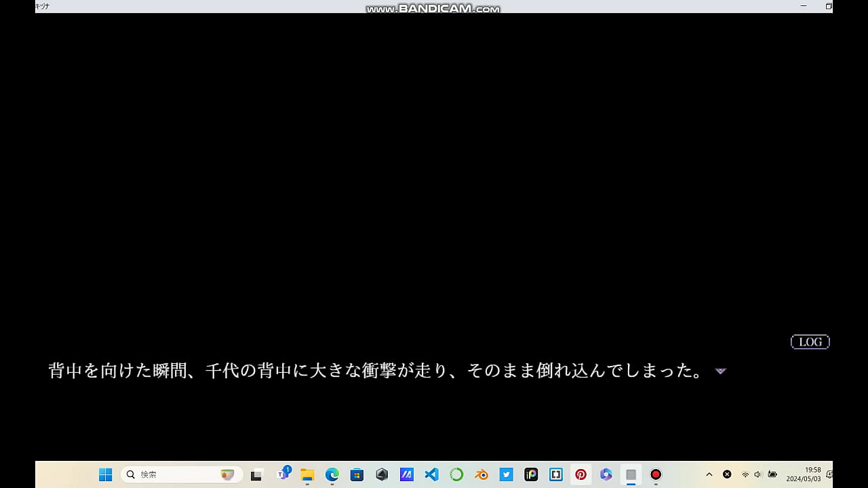868x488 pixels.
Task: Open the Wi-Fi network settings icon
Action: point(745,474)
